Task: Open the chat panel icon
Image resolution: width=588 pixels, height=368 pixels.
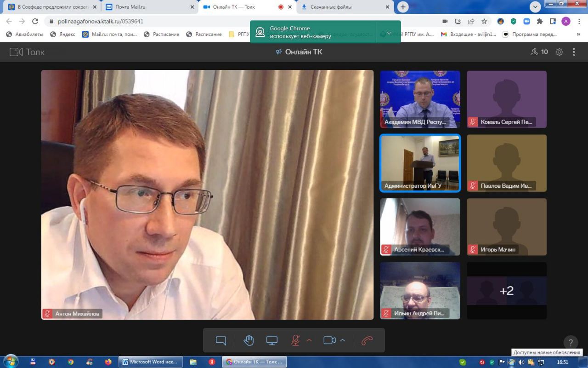Action: [x=221, y=340]
